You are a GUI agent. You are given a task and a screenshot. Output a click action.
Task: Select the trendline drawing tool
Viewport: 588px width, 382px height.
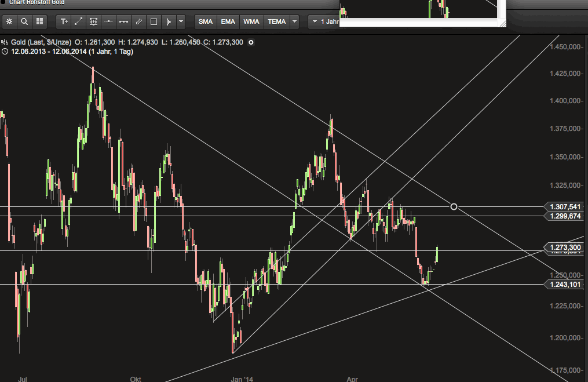[79, 21]
